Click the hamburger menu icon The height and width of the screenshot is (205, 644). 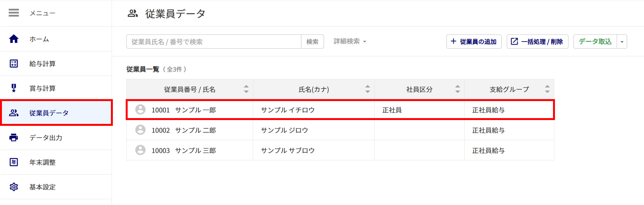pos(14,13)
